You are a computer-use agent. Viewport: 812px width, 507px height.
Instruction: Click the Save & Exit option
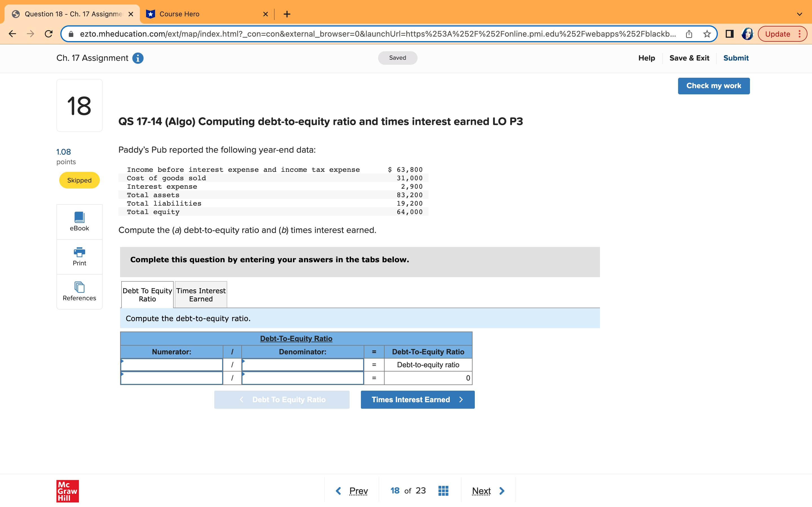tap(690, 58)
